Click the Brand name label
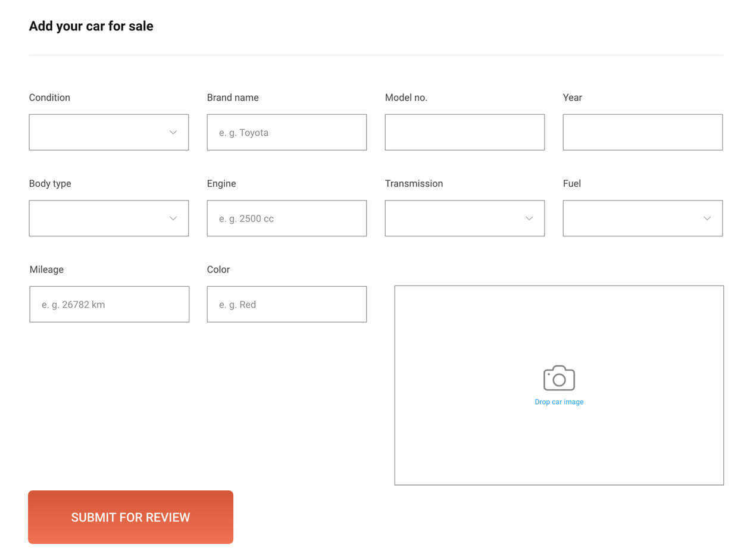The image size is (750, 560). coord(233,98)
